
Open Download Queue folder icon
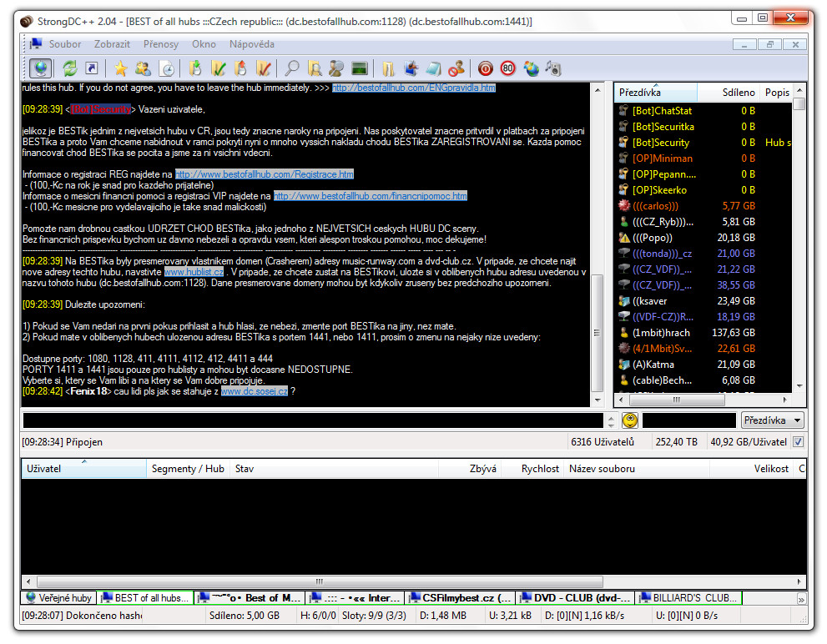click(195, 68)
